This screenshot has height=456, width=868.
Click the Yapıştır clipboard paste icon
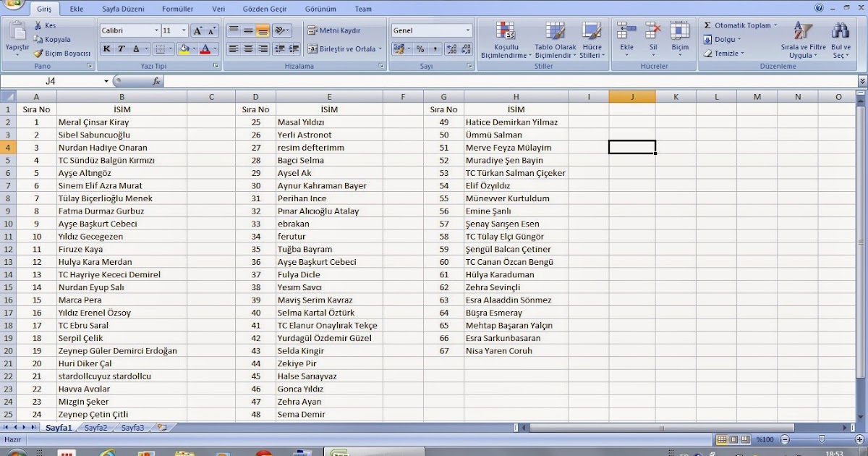pos(17,30)
